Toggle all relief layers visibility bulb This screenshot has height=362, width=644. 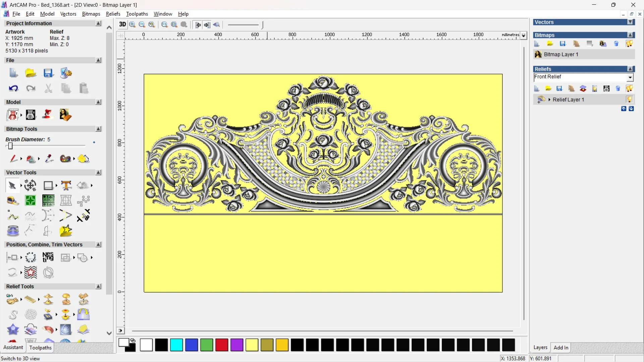[629, 88]
